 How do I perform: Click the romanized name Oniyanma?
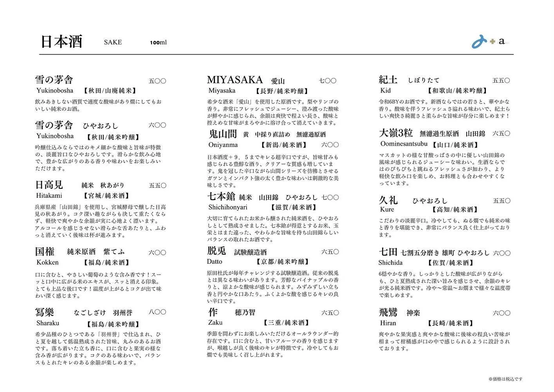tap(223, 145)
